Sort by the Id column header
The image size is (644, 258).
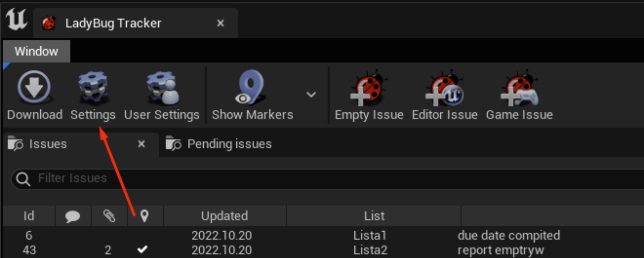click(29, 216)
